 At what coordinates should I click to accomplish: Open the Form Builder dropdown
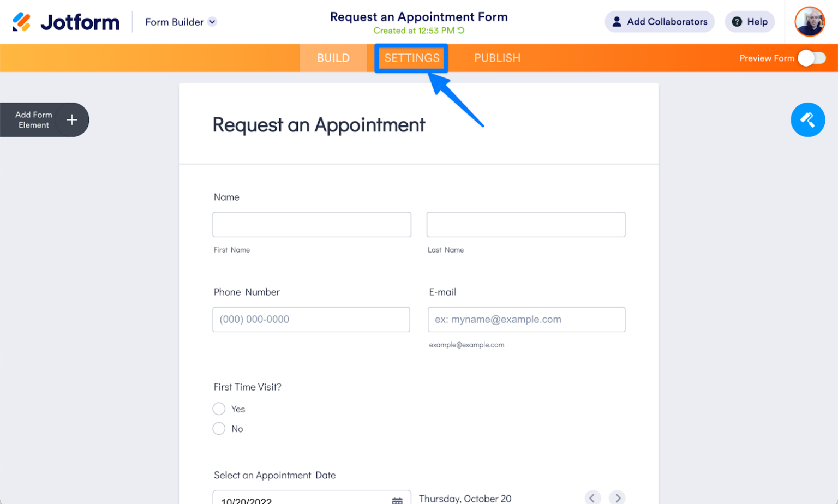pos(180,22)
